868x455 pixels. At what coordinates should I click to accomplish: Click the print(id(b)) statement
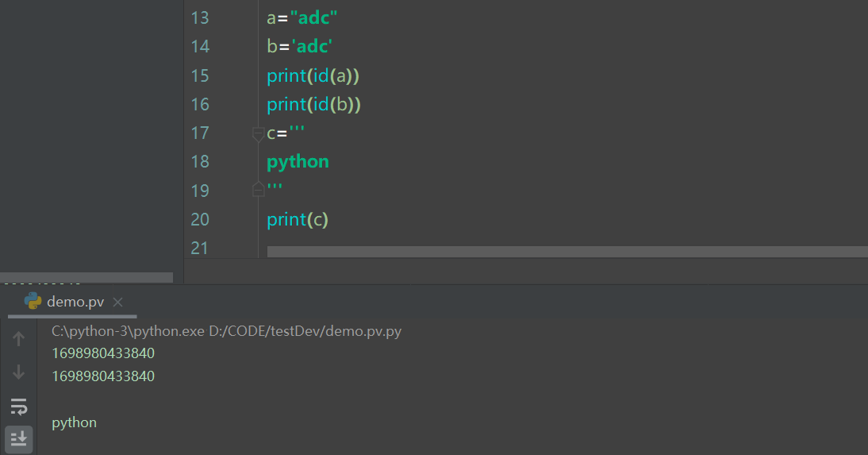pos(314,104)
